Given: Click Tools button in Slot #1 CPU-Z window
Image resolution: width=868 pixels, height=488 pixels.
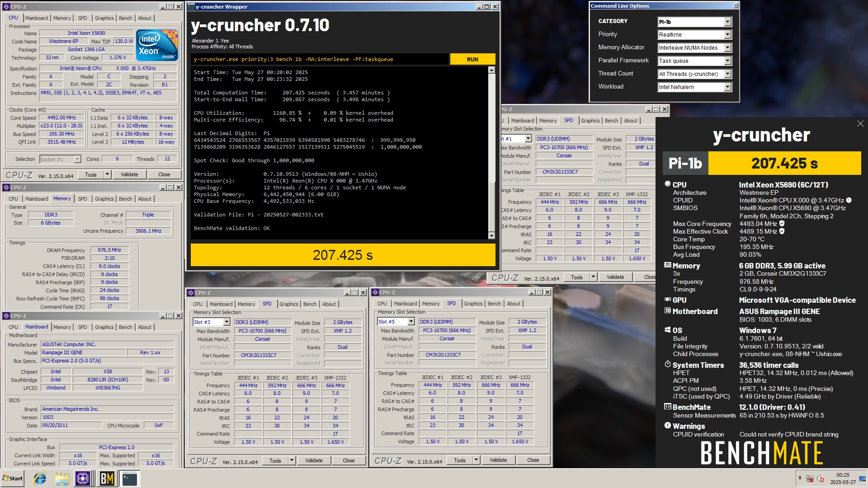Looking at the screenshot, I should 576,277.
